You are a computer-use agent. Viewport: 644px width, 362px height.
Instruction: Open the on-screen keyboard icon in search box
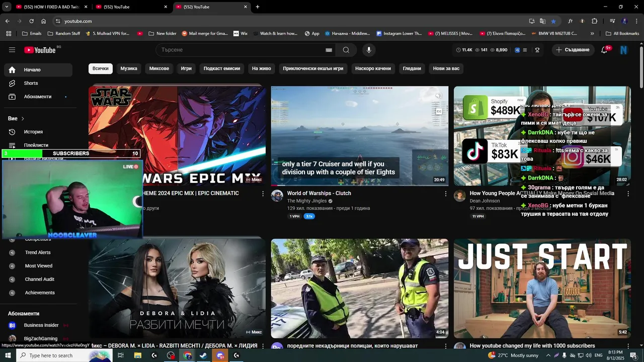[329, 50]
